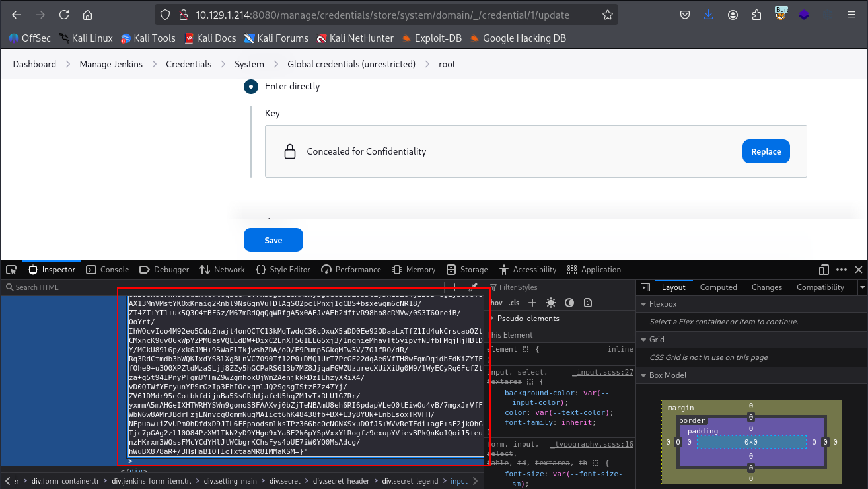Collapse the Grid section

pos(657,340)
